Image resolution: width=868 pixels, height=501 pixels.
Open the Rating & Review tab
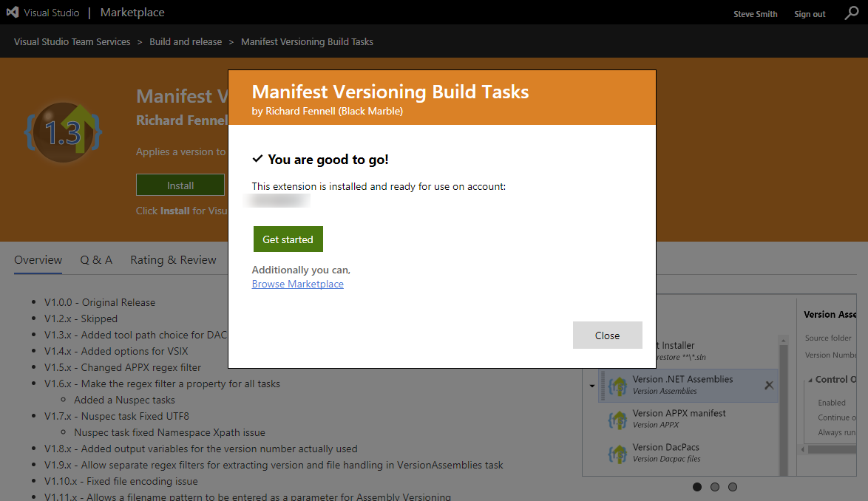click(173, 260)
